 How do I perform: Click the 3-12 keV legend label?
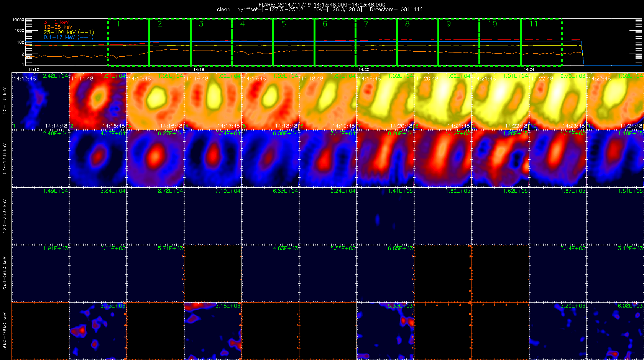pyautogui.click(x=56, y=22)
